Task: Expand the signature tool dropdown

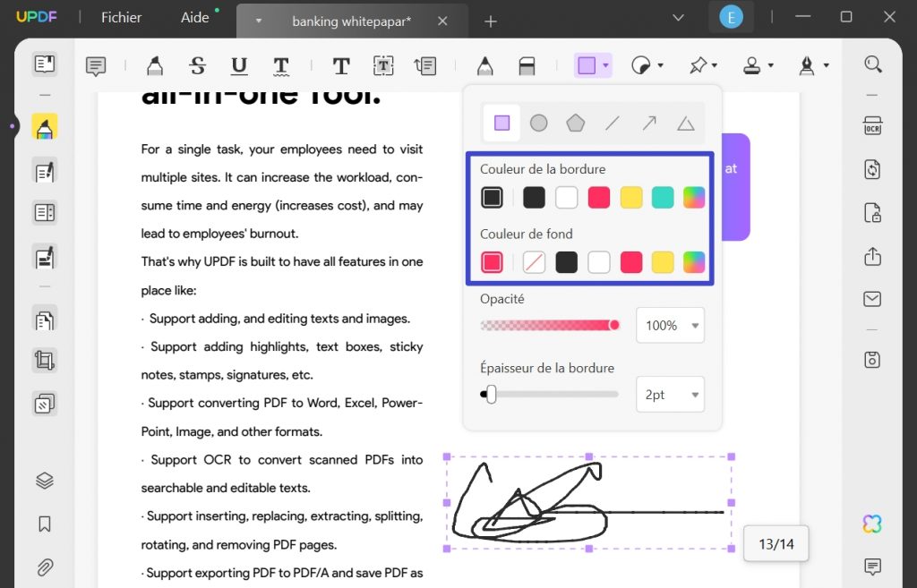Action: click(827, 65)
